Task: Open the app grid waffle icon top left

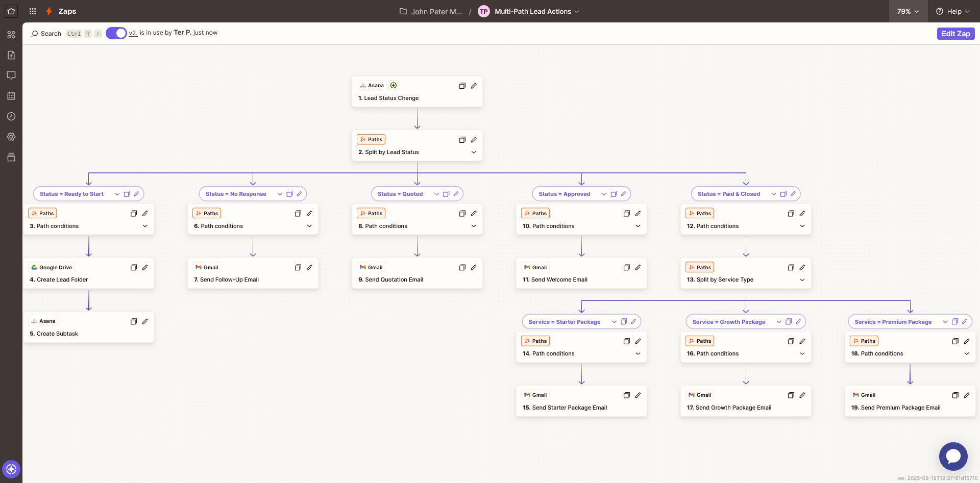Action: point(32,11)
